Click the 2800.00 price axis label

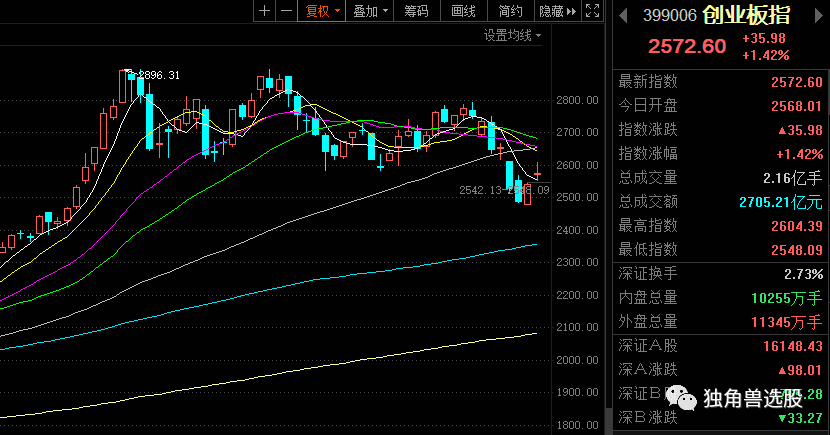[578, 100]
